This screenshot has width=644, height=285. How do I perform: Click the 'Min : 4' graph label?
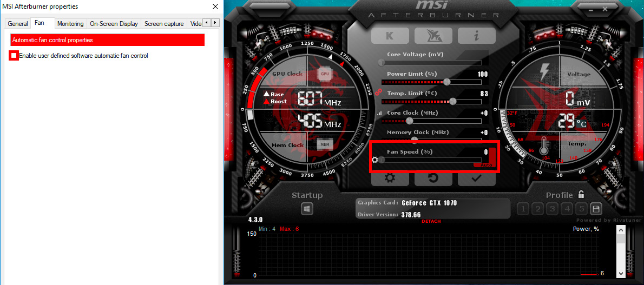coord(267,229)
